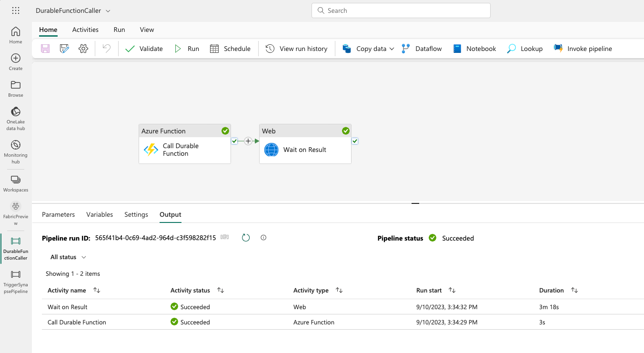Image resolution: width=644 pixels, height=353 pixels.
Task: Click the Save disk icon
Action: tap(45, 49)
